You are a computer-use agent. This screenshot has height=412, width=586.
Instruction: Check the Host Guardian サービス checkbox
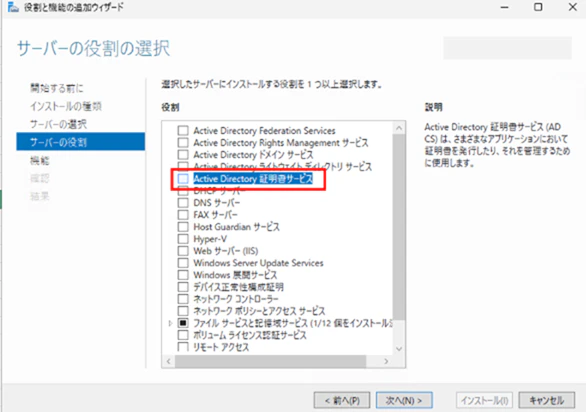183,227
